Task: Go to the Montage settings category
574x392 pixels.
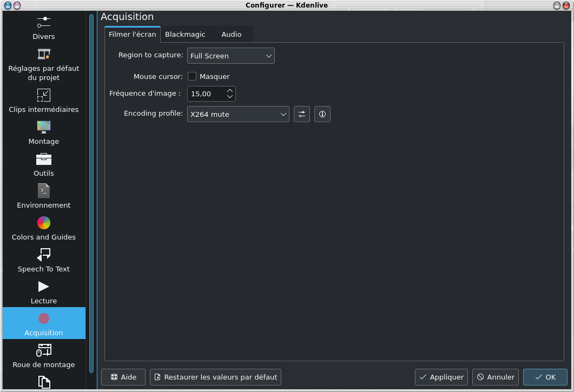Action: point(44,133)
